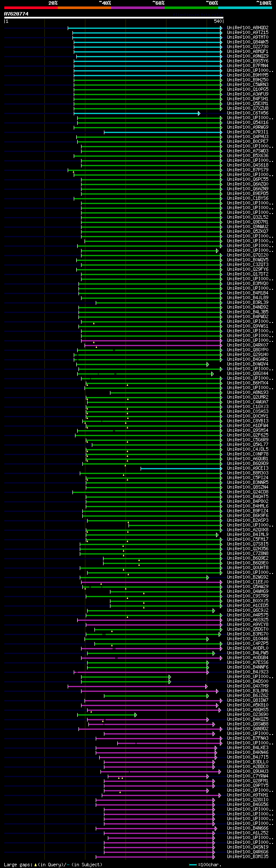The height and width of the screenshot is (868, 276).
Task: Select label UniRef100_A9VCY8
Action: coord(248,625)
